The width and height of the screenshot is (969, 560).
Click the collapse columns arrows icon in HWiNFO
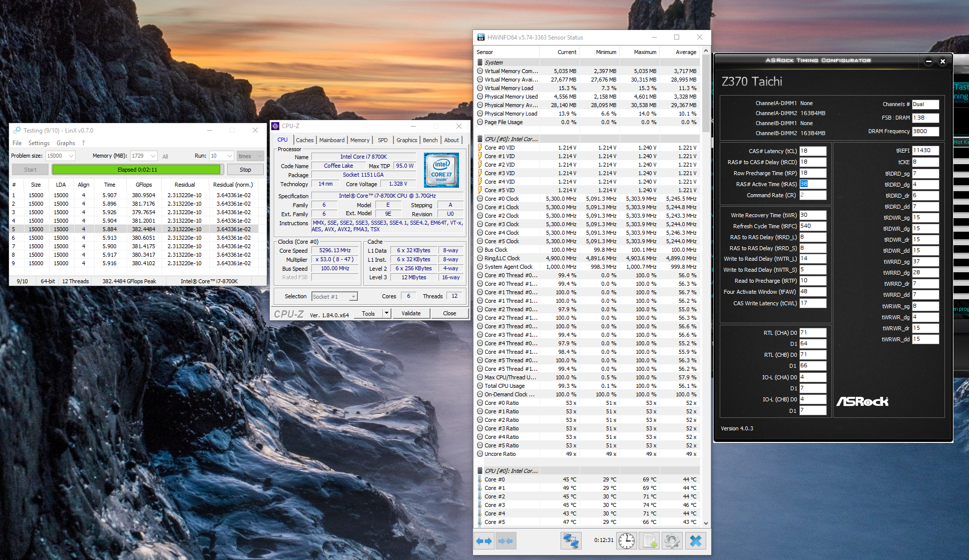pos(506,541)
